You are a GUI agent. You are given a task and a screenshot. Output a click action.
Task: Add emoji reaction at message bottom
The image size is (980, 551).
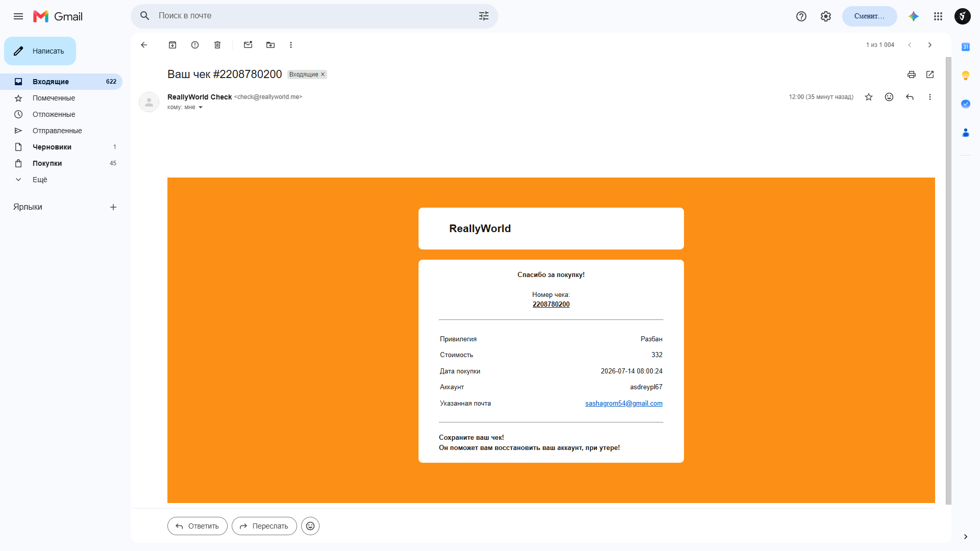(x=310, y=526)
